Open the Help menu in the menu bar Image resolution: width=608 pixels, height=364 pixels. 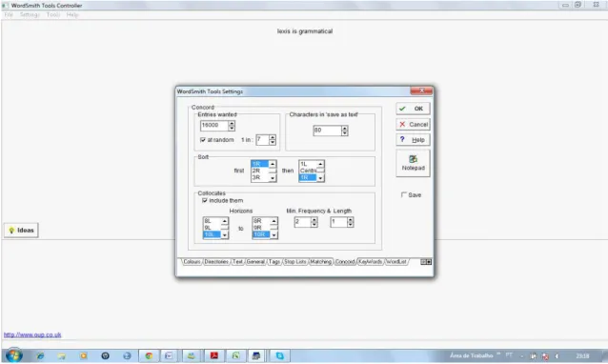tap(72, 14)
